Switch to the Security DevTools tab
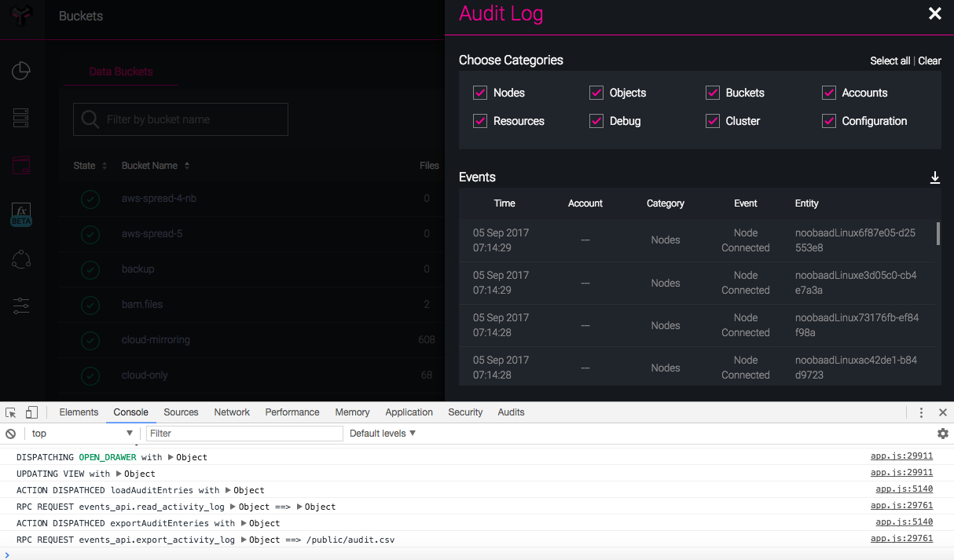954x560 pixels. [465, 412]
